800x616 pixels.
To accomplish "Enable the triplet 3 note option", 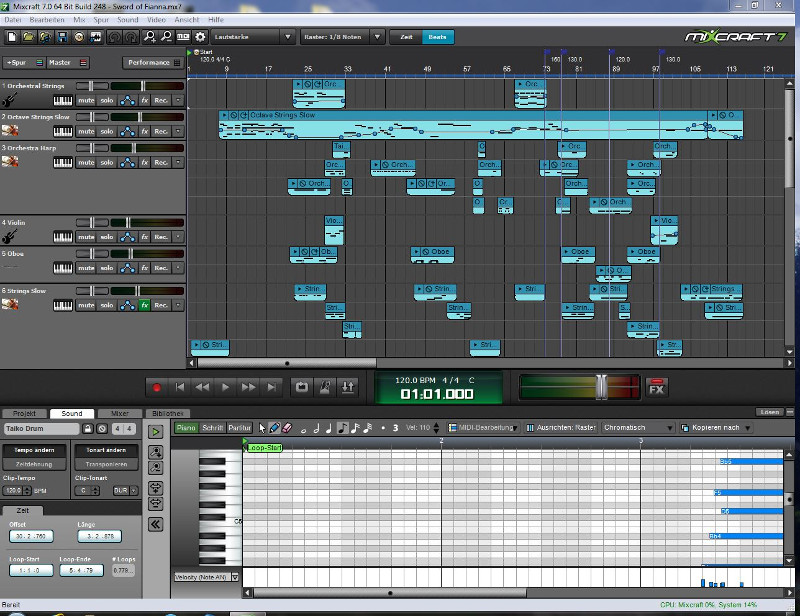I will pos(395,428).
